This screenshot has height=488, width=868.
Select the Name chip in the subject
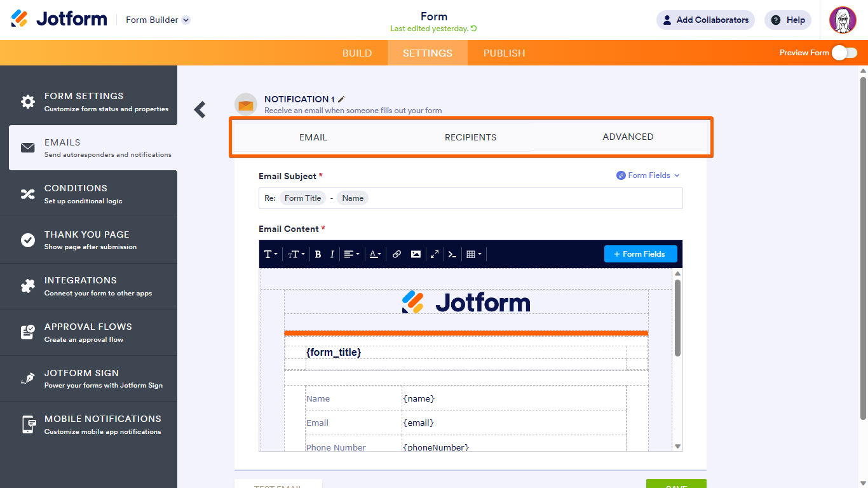pyautogui.click(x=353, y=198)
